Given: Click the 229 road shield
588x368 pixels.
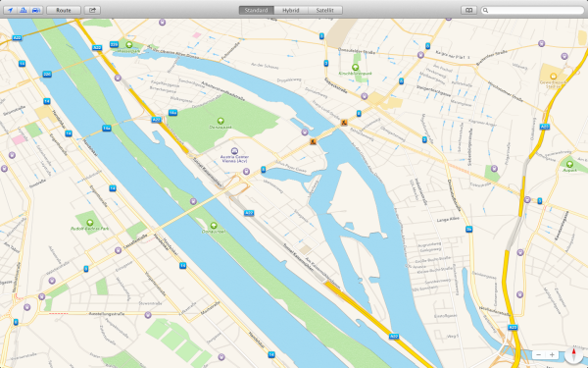Looking at the screenshot, I should [x=114, y=45].
